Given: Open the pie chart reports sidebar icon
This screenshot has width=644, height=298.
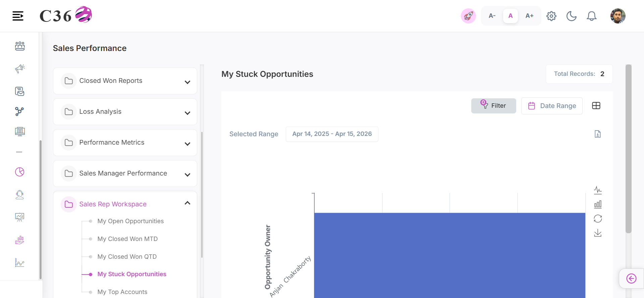Looking at the screenshot, I should coord(20,172).
